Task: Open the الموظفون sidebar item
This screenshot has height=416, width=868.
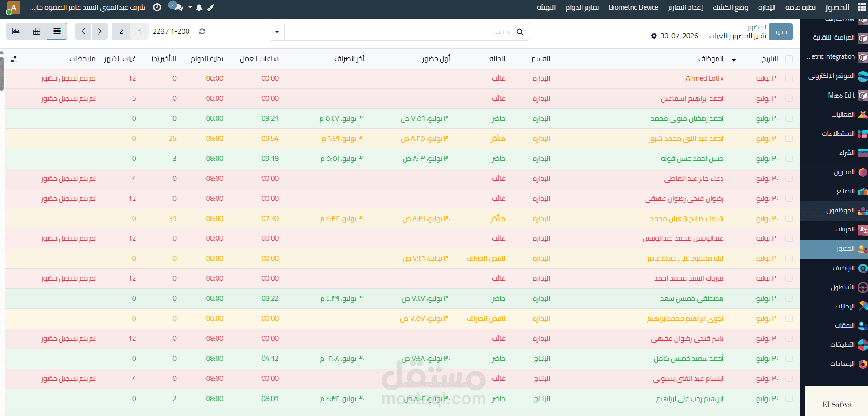Action: [834, 211]
